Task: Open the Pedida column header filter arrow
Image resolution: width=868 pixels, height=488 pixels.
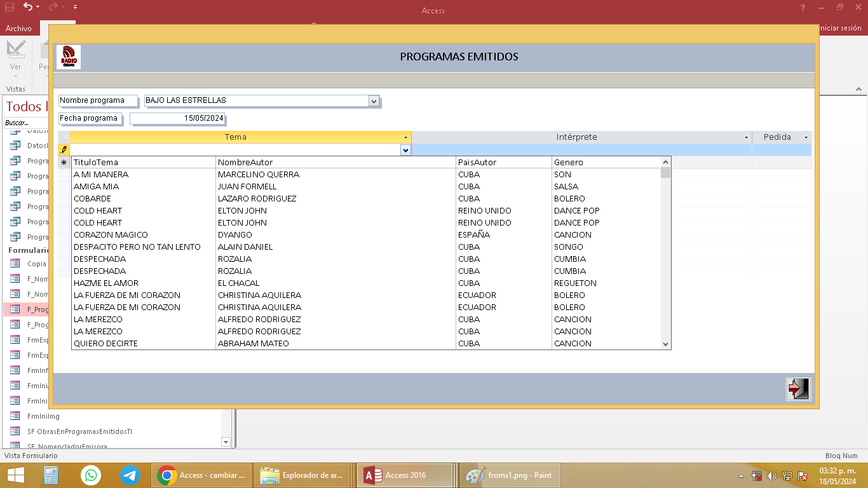Action: pos(806,137)
